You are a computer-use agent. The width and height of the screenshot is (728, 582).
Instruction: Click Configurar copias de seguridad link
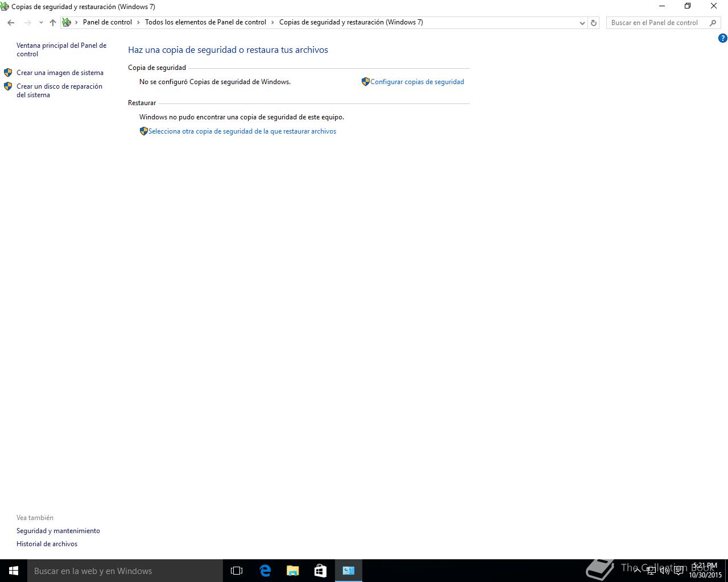417,82
